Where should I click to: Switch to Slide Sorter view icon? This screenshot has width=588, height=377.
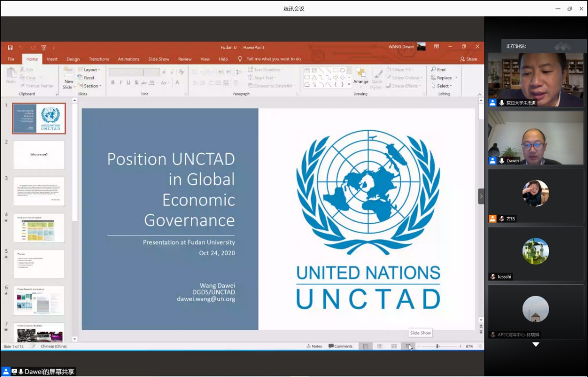point(380,346)
